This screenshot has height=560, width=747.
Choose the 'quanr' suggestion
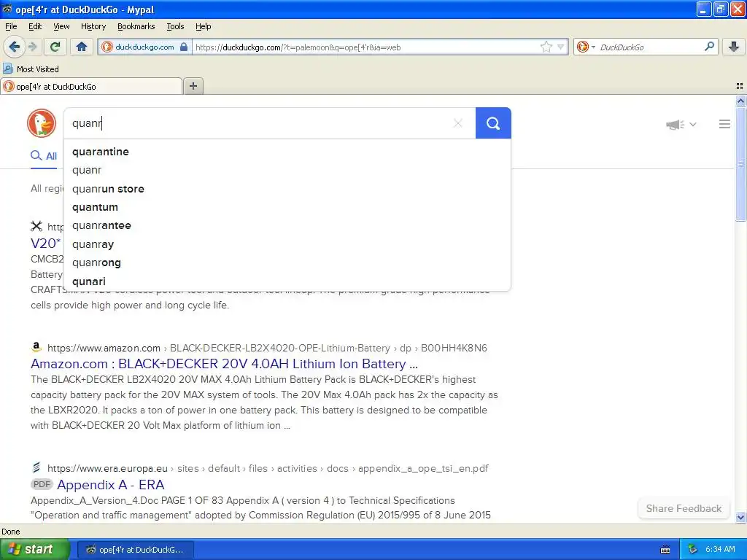tap(287, 170)
